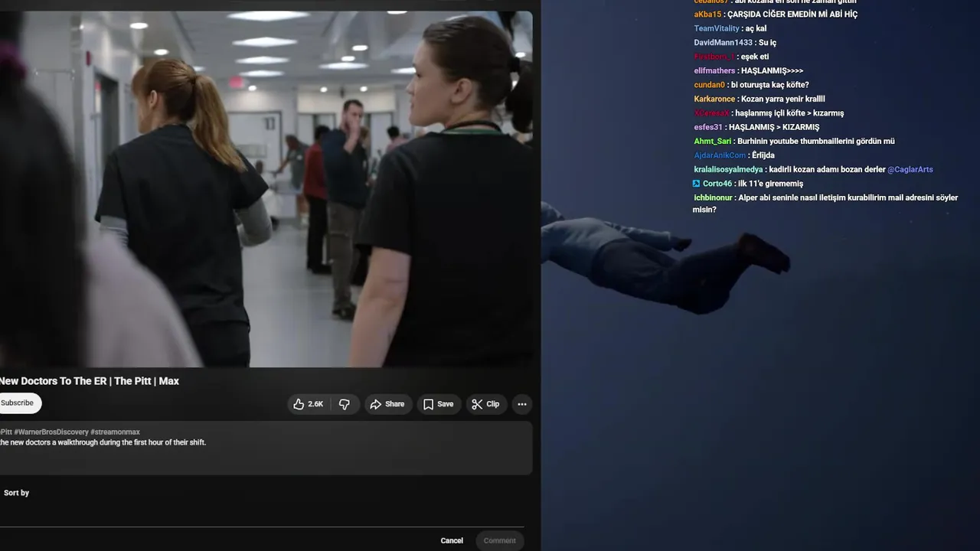The width and height of the screenshot is (980, 551).
Task: Subscribe to the channel
Action: [17, 403]
